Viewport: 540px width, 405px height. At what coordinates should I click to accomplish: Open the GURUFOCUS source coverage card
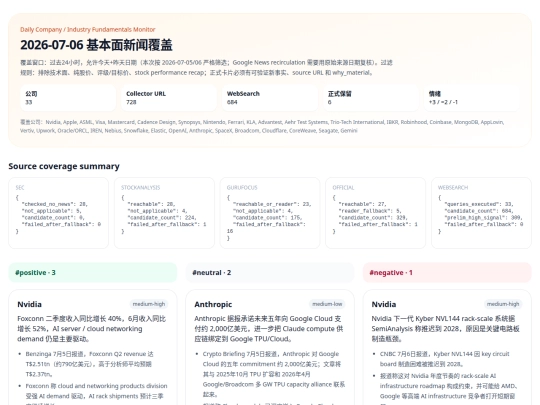[270, 213]
